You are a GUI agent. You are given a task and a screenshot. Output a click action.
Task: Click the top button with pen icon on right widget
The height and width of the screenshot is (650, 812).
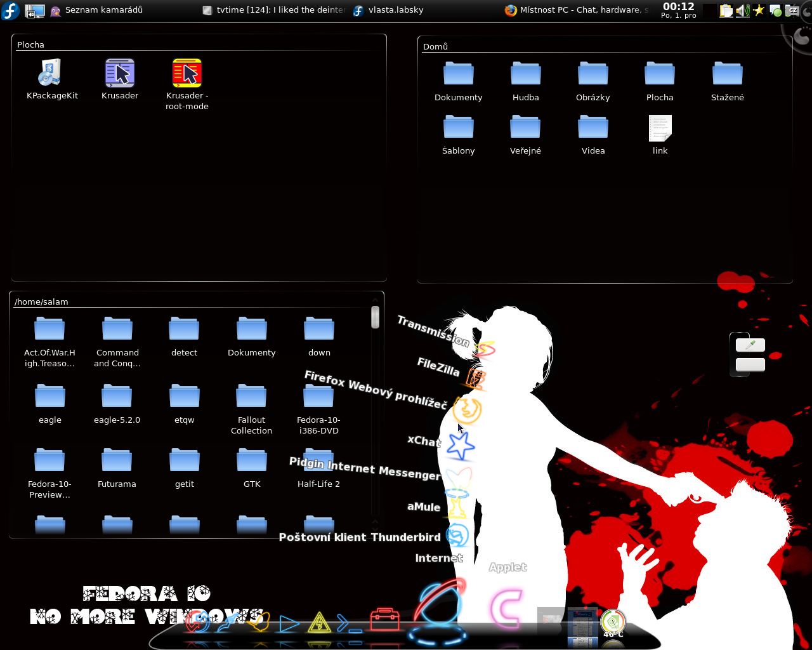(750, 345)
